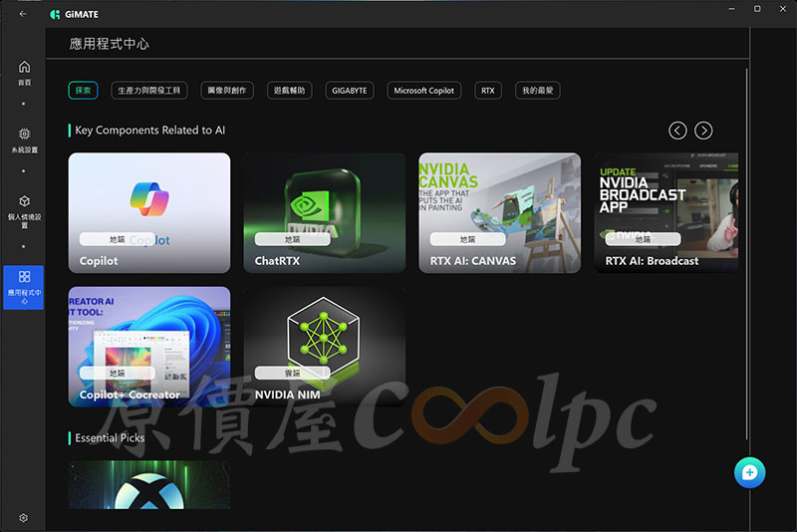This screenshot has height=532, width=797.
Task: Select the 遊戲輔助 tab
Action: (289, 91)
